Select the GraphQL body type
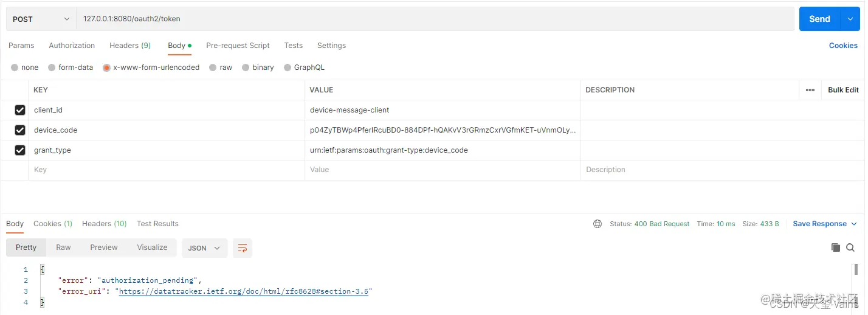 tap(288, 67)
